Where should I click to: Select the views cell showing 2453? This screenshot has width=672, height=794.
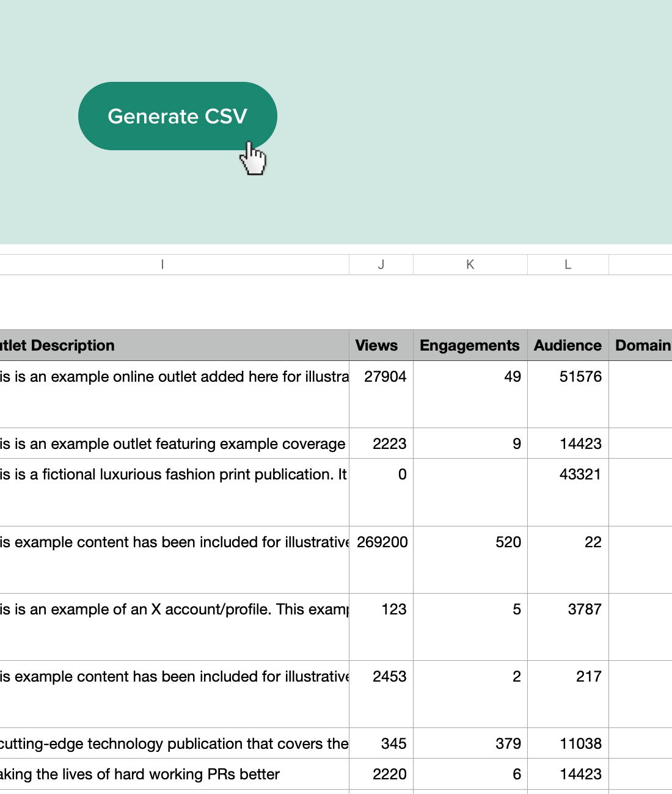[x=381, y=694]
